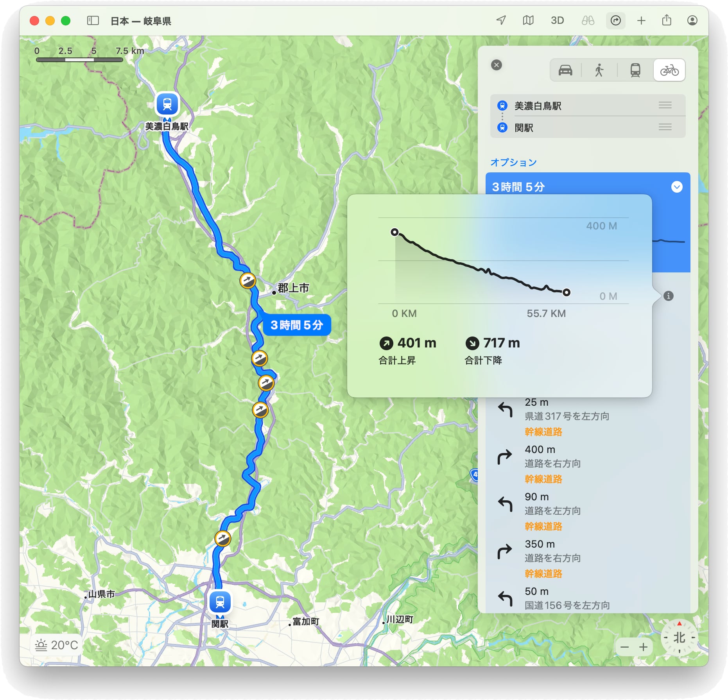Click the map zoom out minus button
The width and height of the screenshot is (728, 700).
point(624,647)
